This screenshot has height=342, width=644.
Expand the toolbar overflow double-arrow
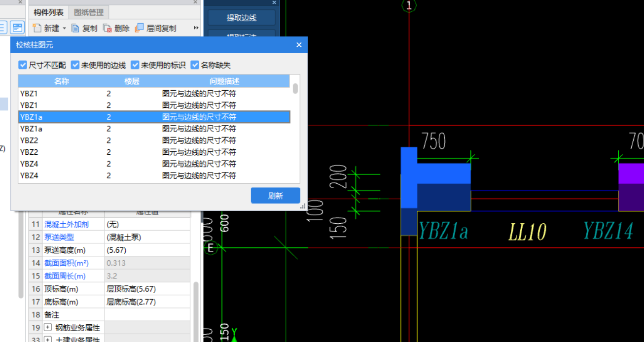pos(196,28)
